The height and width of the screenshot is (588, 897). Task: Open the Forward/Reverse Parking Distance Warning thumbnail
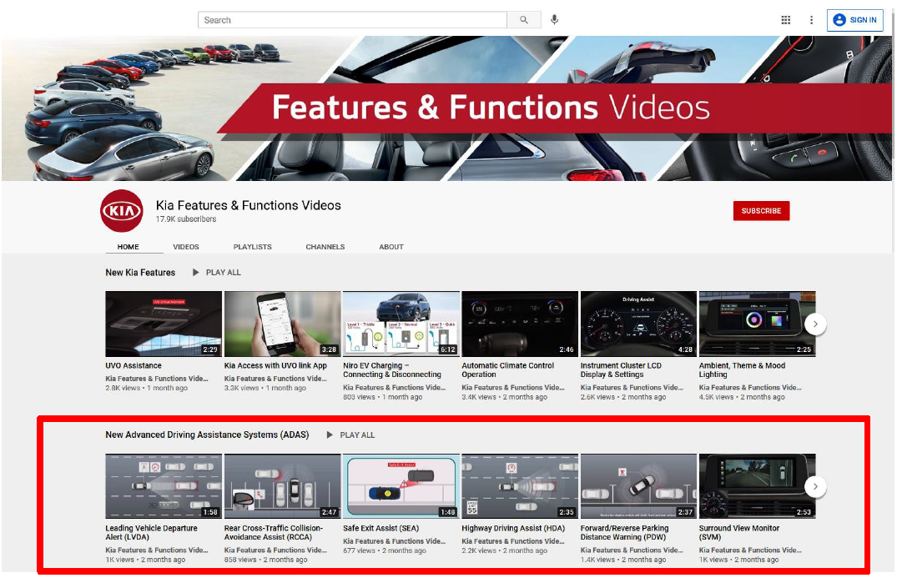pos(638,487)
